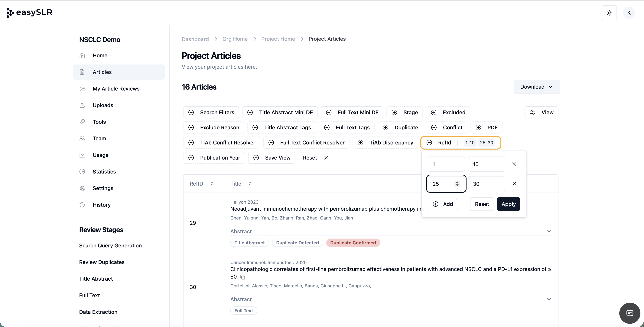The width and height of the screenshot is (644, 327).
Task: Click the Statistics pie chart icon
Action: click(x=82, y=172)
